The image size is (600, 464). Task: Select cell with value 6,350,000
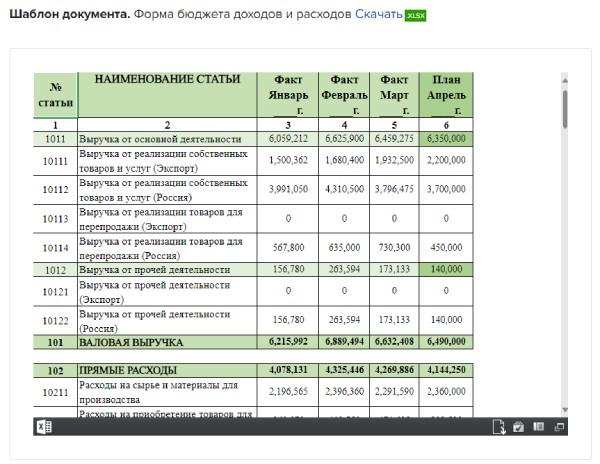tap(446, 138)
